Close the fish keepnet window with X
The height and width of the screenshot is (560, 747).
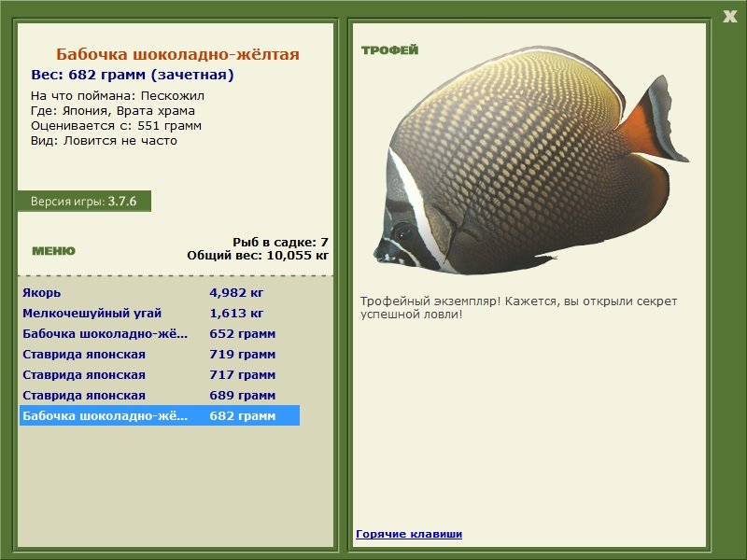[x=729, y=16]
